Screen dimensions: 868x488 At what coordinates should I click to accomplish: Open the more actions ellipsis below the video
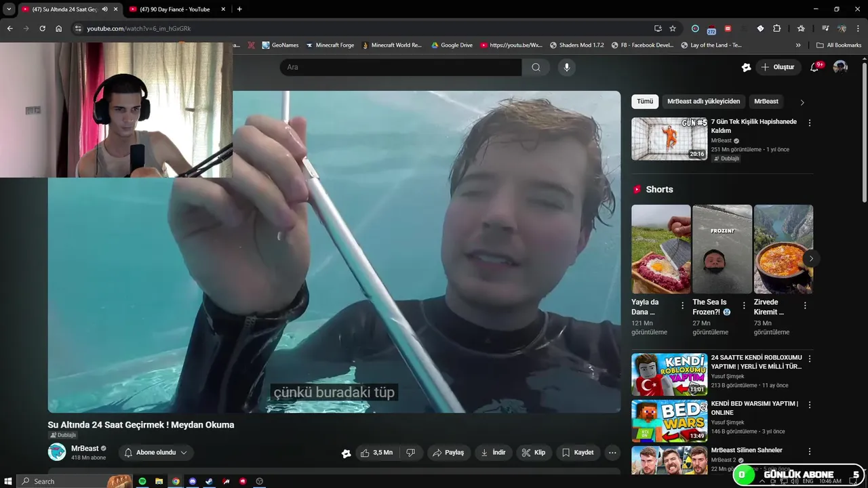612,453
